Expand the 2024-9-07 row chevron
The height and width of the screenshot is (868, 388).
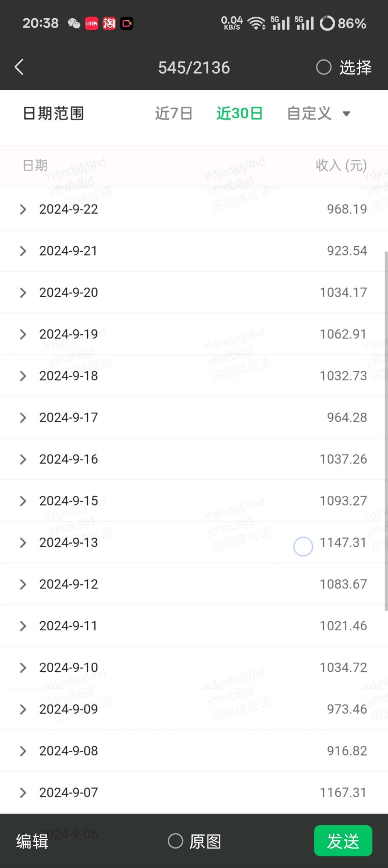(23, 793)
